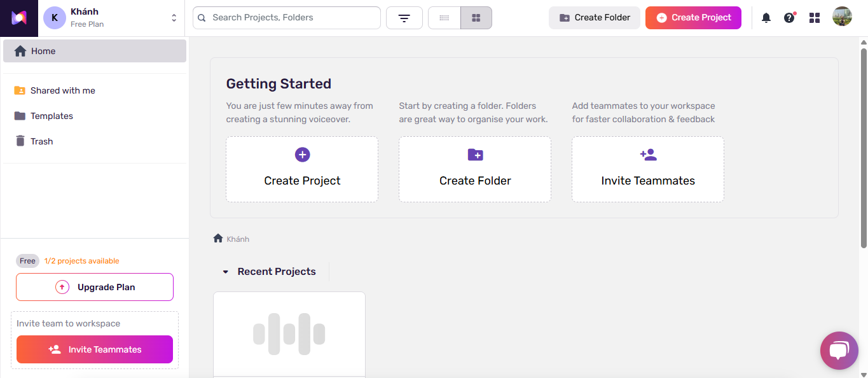Collapse the Recent Projects section
The height and width of the screenshot is (378, 868).
point(225,272)
